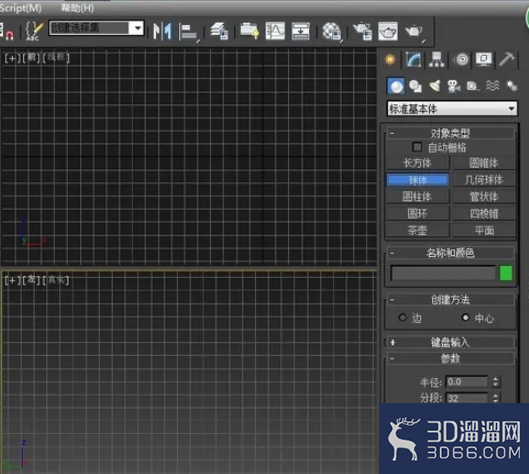529x474 pixels.
Task: Collapse the 对象类型 rollout
Action: (x=450, y=133)
